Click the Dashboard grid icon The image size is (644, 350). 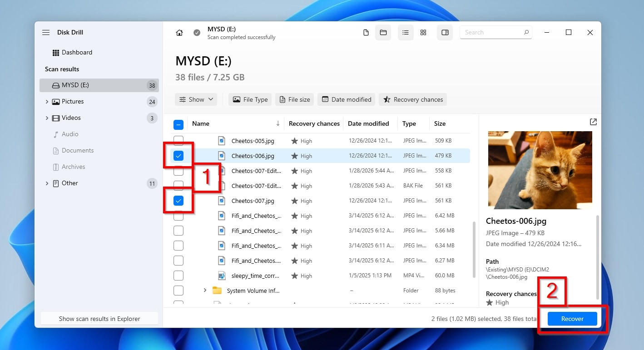coord(56,53)
